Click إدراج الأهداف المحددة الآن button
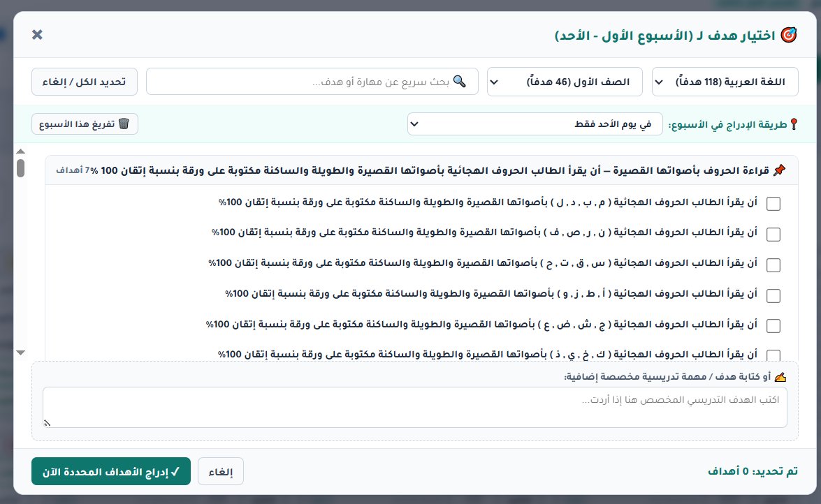821x504 pixels. [x=111, y=472]
